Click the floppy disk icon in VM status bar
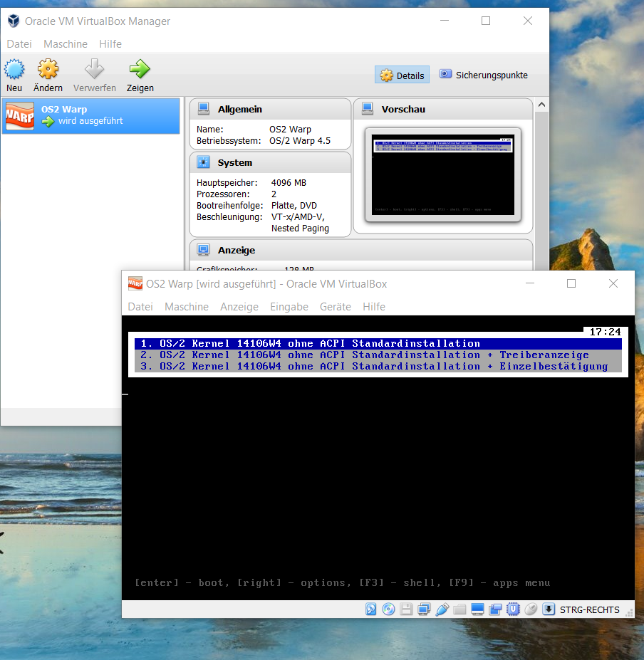644x660 pixels. point(406,609)
